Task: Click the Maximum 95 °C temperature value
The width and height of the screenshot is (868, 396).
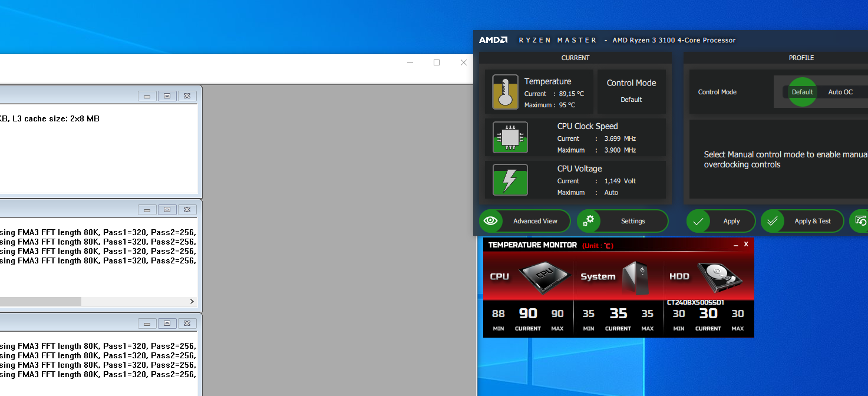Action: click(x=567, y=105)
